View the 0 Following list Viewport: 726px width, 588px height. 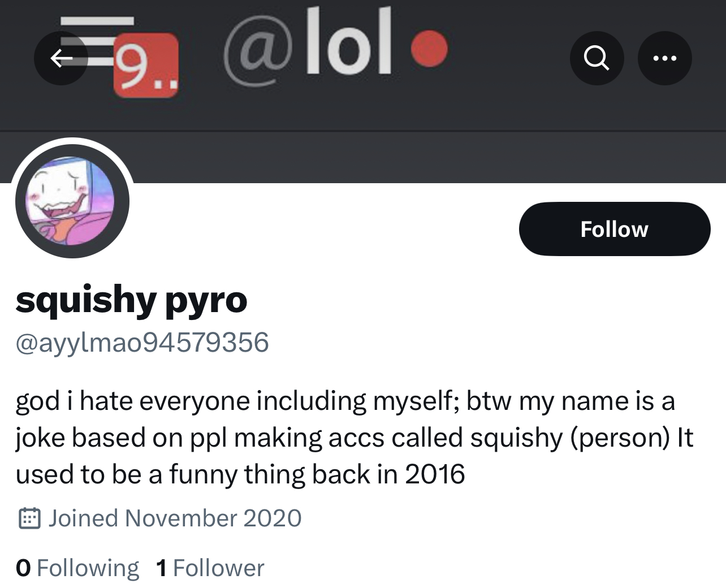click(77, 568)
